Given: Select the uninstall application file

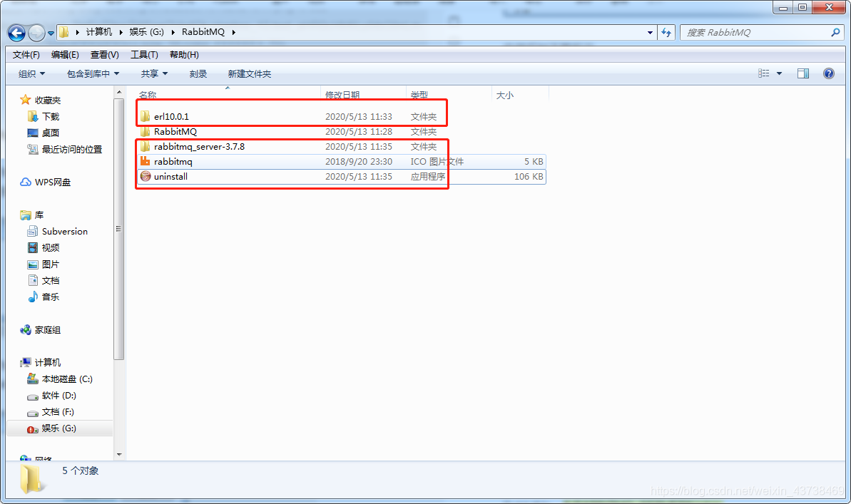Looking at the screenshot, I should (x=170, y=176).
